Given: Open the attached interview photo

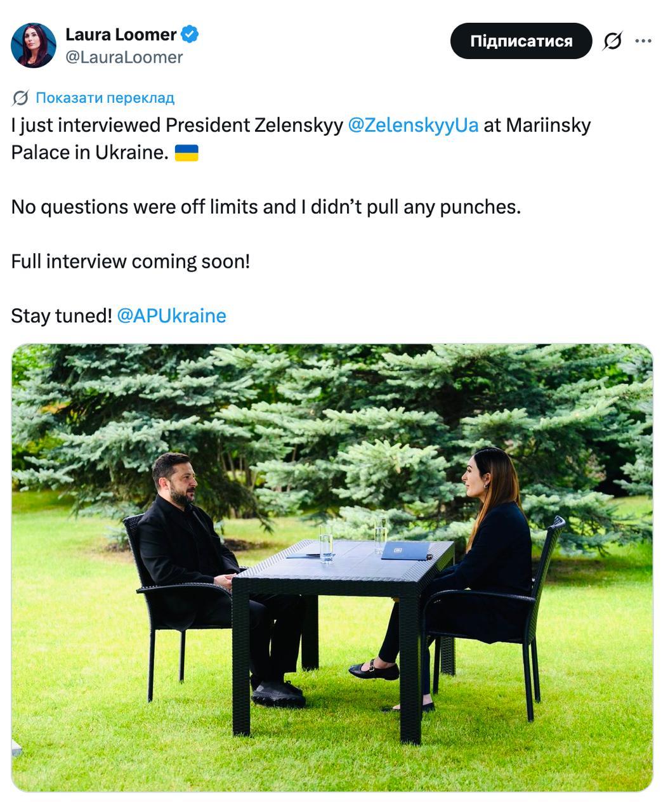Looking at the screenshot, I should click(x=332, y=568).
